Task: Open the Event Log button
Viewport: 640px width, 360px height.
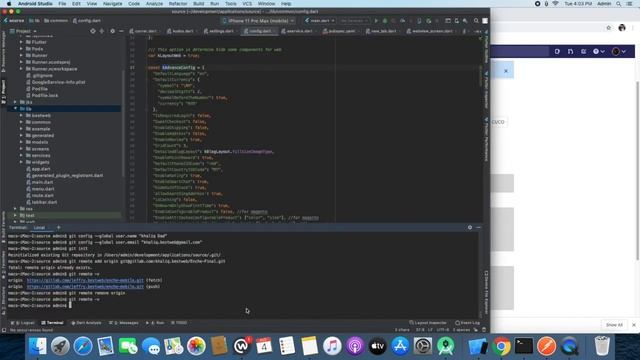Action: (x=467, y=323)
